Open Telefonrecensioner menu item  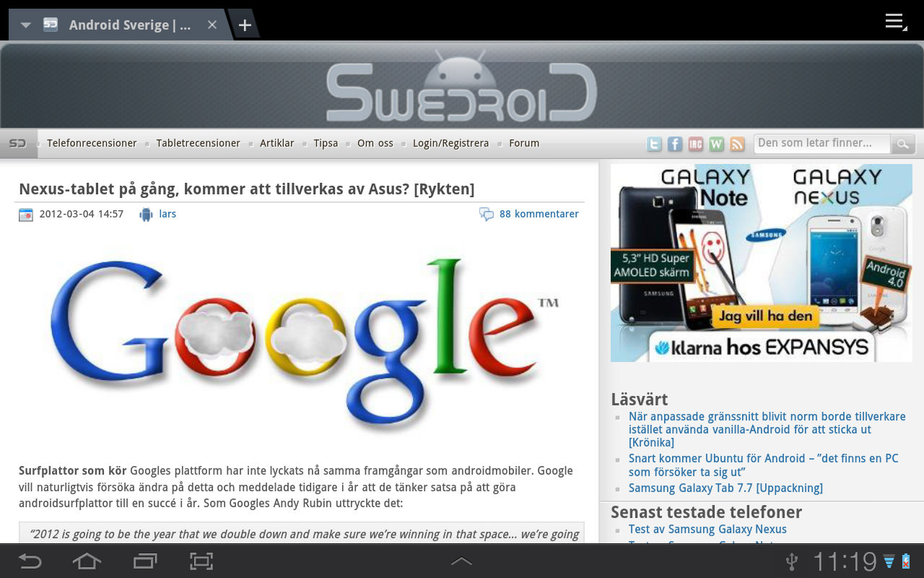(x=92, y=143)
